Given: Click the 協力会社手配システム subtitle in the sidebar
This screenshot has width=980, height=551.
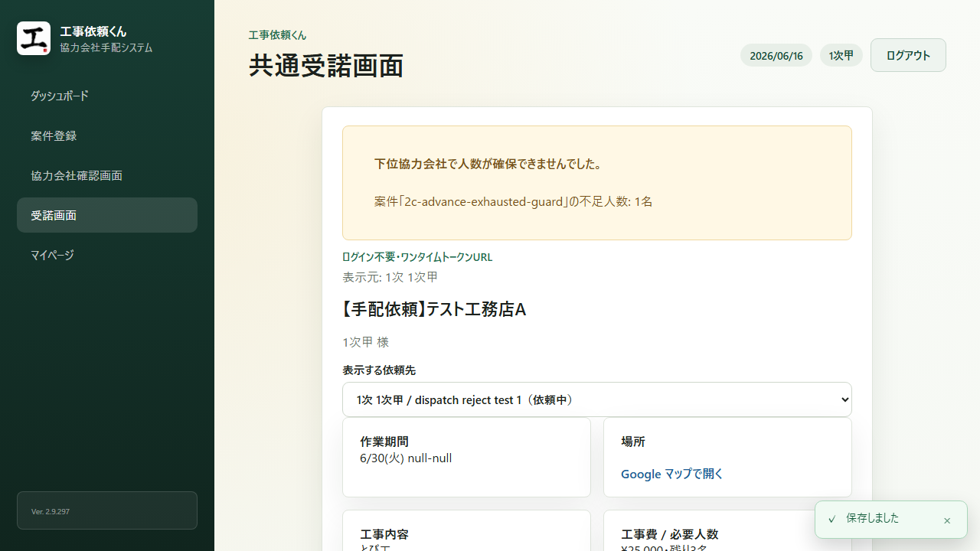Looking at the screenshot, I should coord(106,47).
